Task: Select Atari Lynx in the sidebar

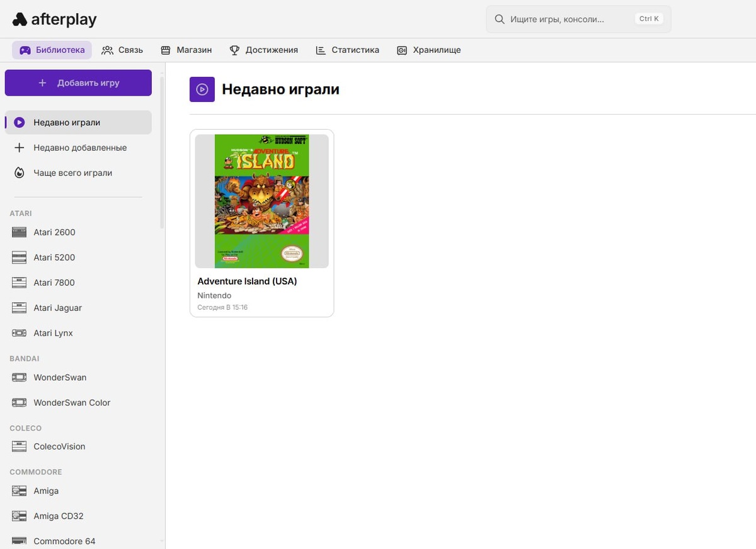Action: click(x=78, y=333)
